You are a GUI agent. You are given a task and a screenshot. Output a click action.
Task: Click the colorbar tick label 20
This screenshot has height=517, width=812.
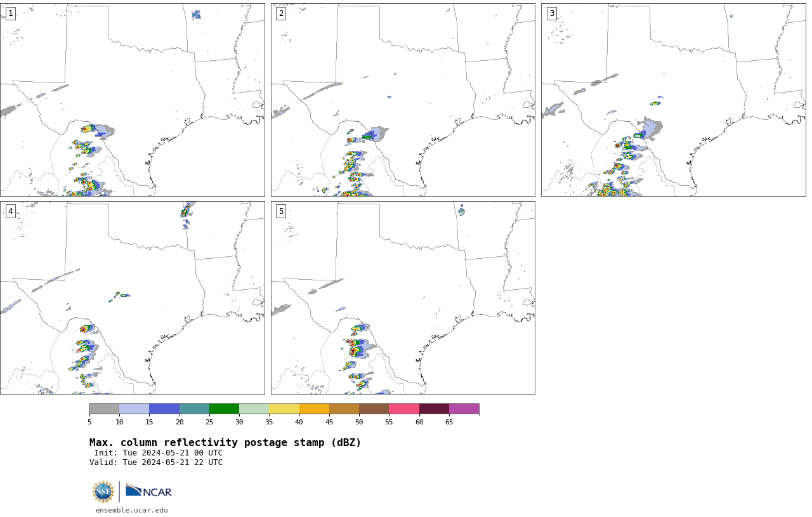click(180, 422)
